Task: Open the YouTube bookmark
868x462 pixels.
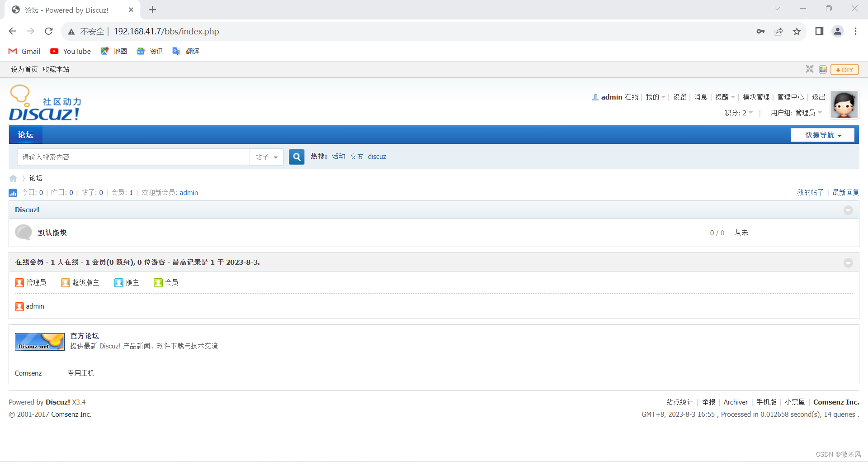Action: (71, 51)
